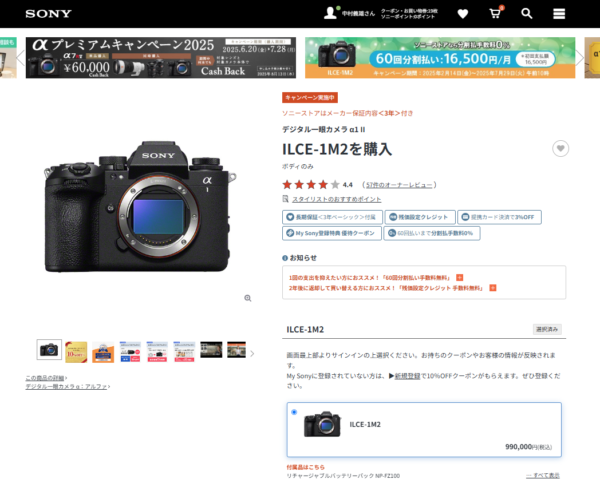600x491 pixels.
Task: Click 提携カード決済で3%OFF badge
Action: pyautogui.click(x=499, y=217)
